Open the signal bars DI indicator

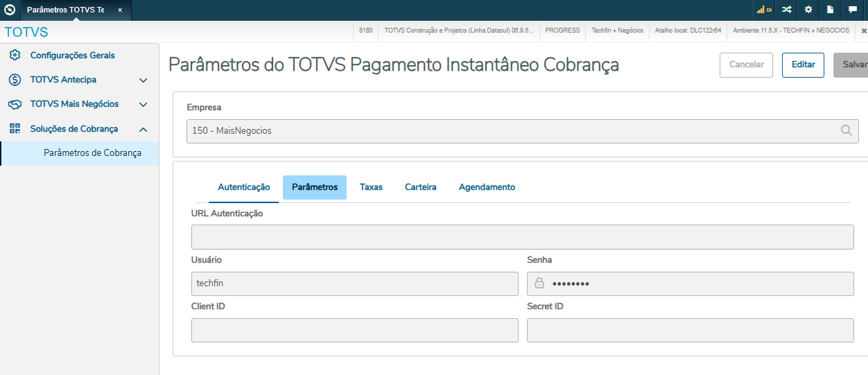point(764,10)
